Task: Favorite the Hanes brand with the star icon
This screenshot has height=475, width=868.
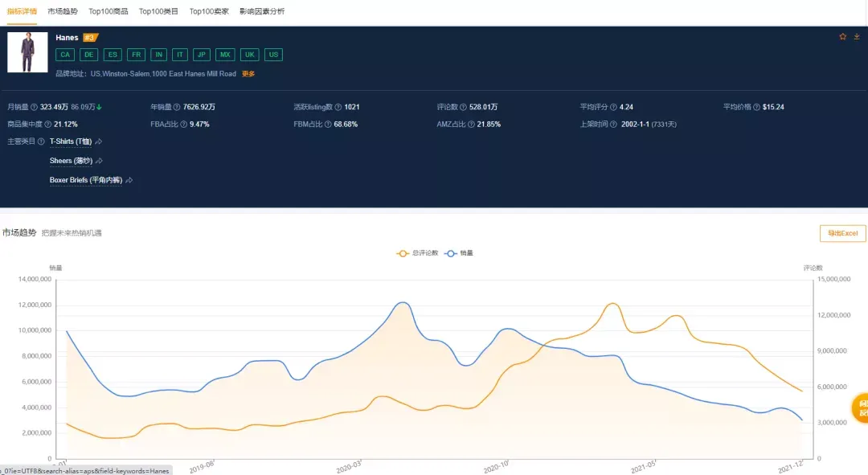Action: [x=842, y=36]
